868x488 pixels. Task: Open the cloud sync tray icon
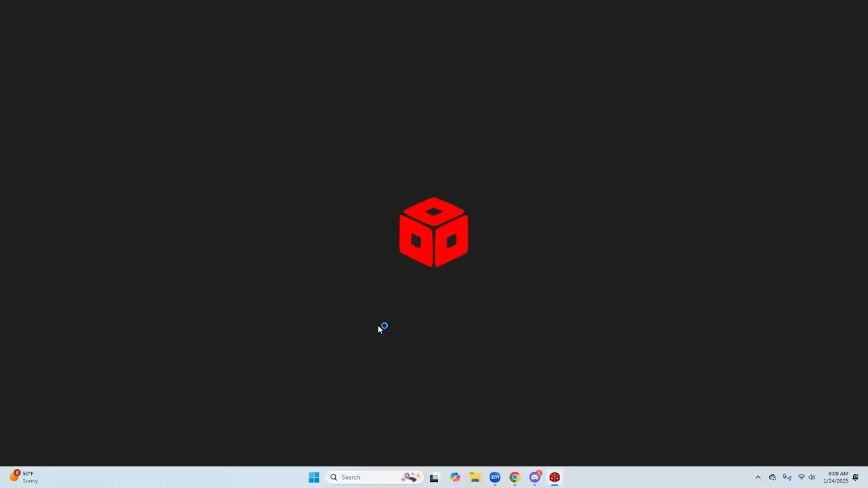tap(772, 477)
